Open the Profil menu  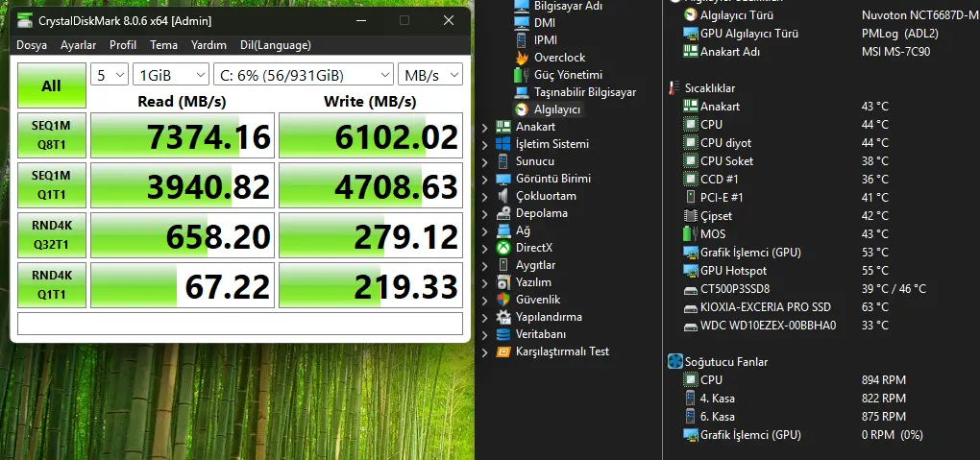coord(123,45)
